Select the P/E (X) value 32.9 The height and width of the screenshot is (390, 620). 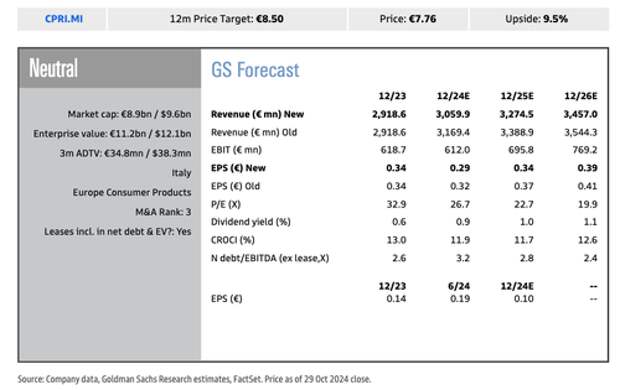click(x=396, y=204)
